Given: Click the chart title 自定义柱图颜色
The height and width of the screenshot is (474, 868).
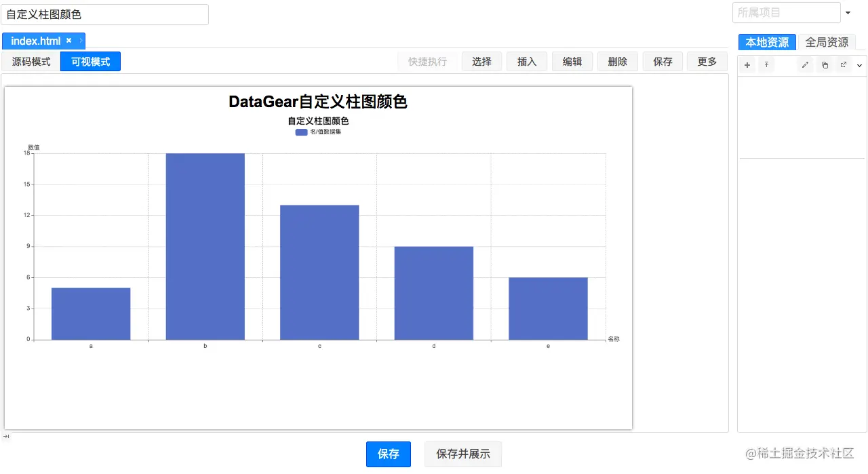Looking at the screenshot, I should click(x=318, y=121).
